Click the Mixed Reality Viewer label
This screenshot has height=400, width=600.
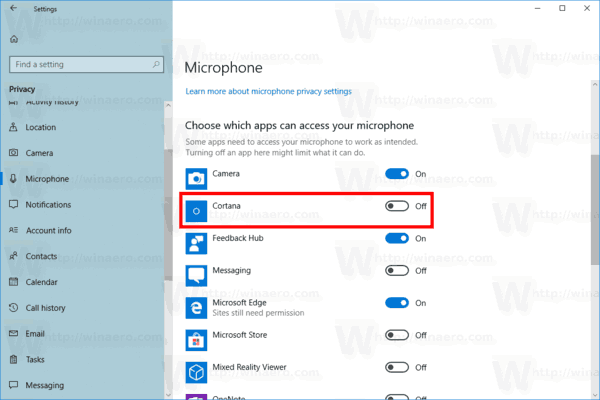pyautogui.click(x=249, y=367)
